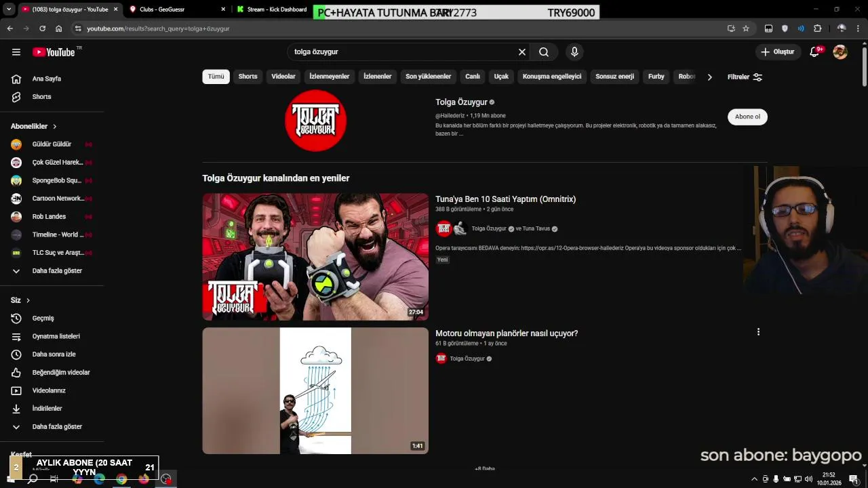
Task: Select the Tümü filter chip
Action: (216, 77)
